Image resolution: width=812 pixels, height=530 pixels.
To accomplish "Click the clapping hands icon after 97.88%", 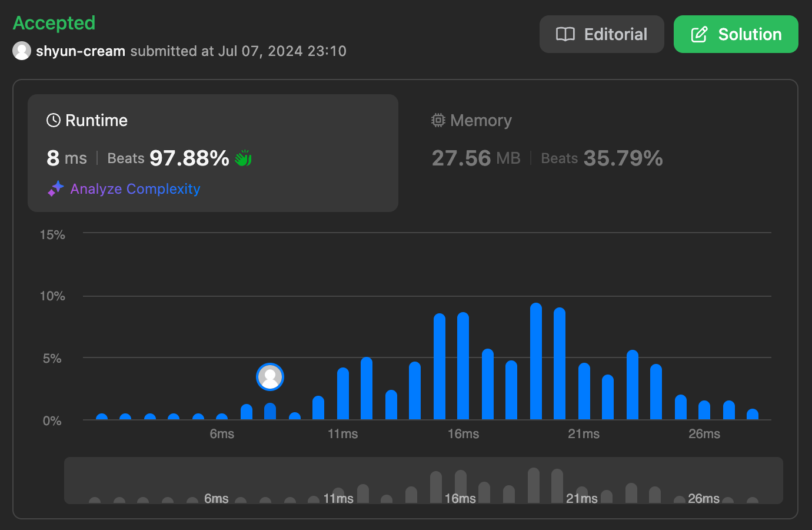I will (243, 158).
